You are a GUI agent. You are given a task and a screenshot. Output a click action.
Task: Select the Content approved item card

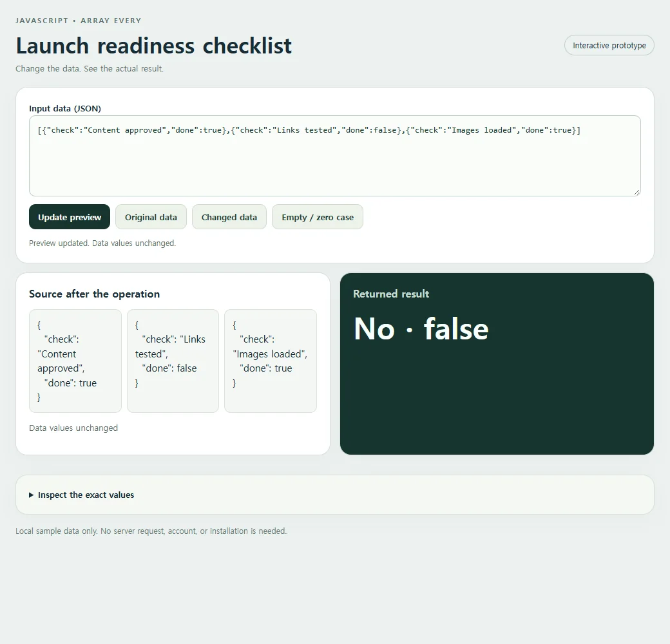pos(75,361)
